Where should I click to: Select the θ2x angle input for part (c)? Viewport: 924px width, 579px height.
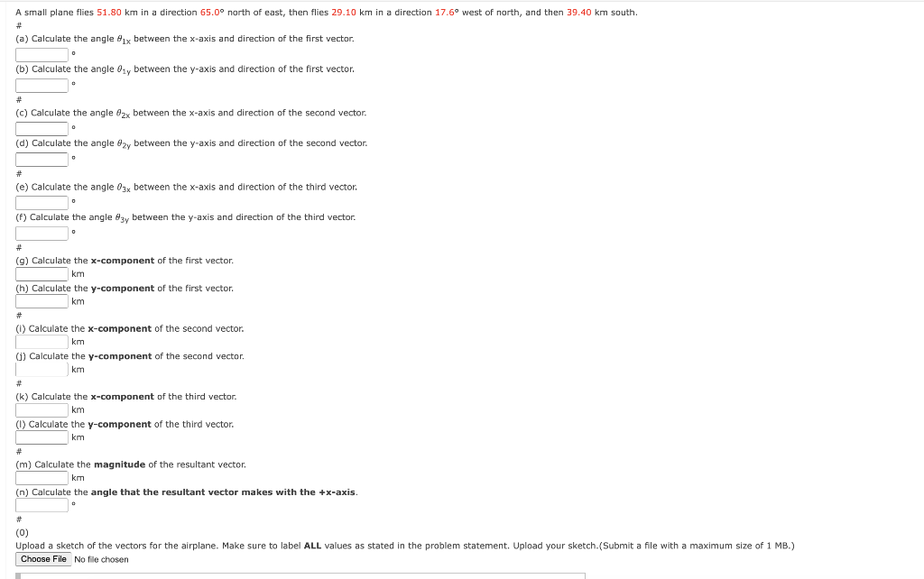[42, 129]
